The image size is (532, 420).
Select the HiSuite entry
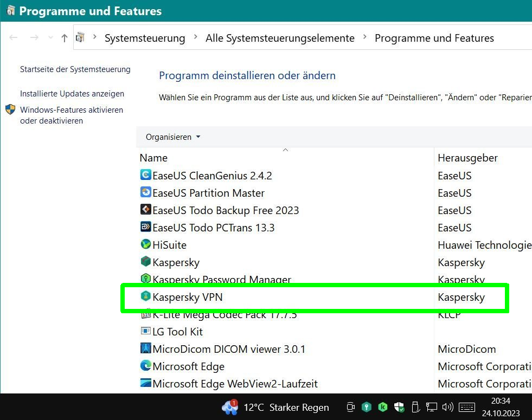(169, 245)
